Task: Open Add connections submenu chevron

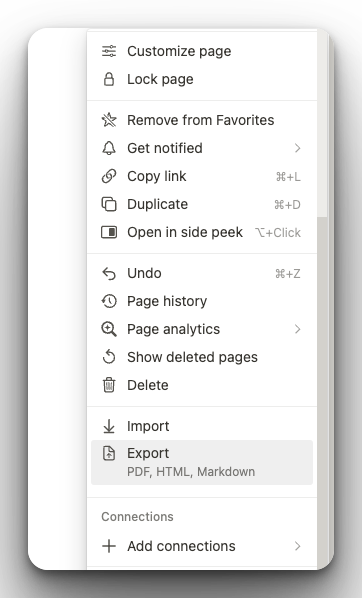Action: pos(298,546)
